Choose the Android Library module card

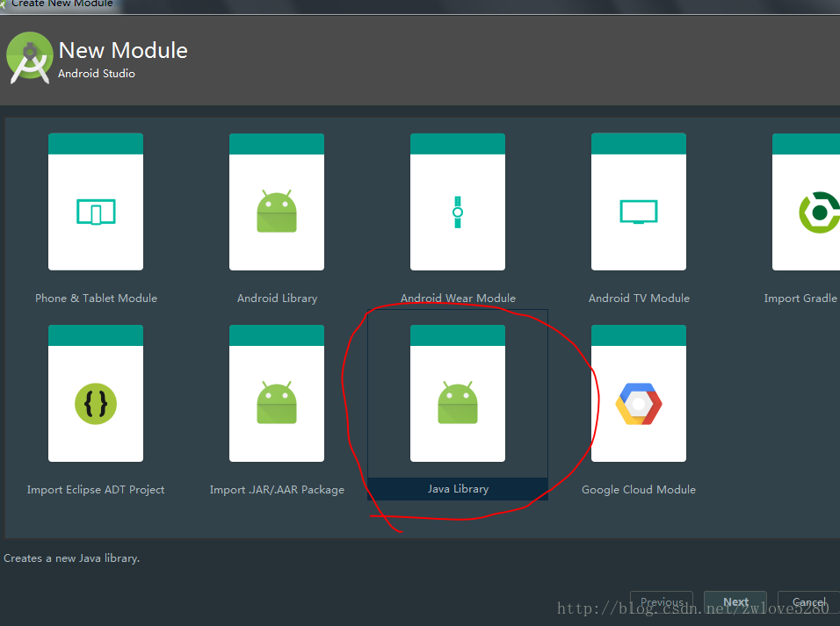pos(277,201)
